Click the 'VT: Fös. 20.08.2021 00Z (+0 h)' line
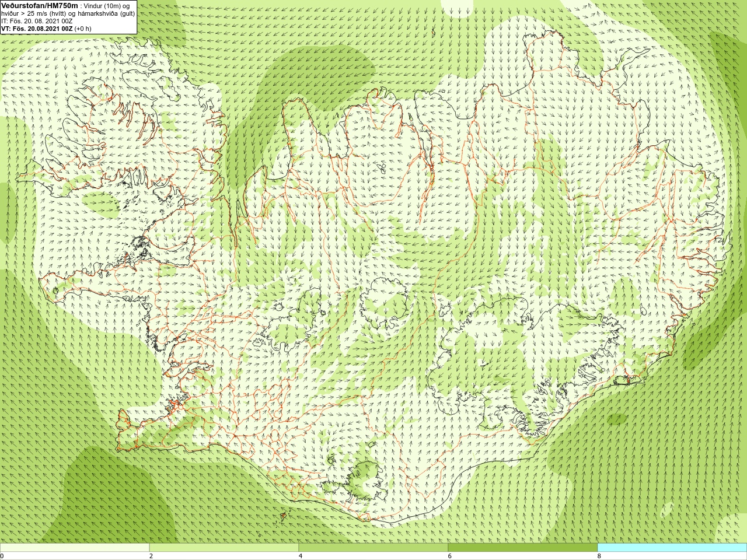 (x=46, y=28)
